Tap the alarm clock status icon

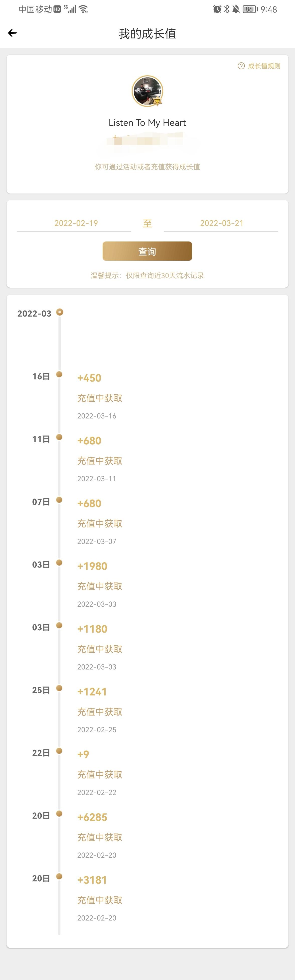click(x=217, y=9)
